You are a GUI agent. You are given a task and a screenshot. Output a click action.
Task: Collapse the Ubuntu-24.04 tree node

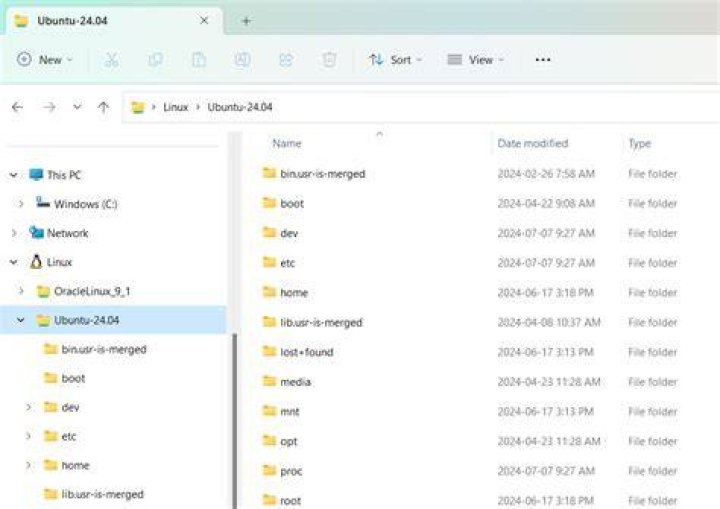(x=21, y=320)
